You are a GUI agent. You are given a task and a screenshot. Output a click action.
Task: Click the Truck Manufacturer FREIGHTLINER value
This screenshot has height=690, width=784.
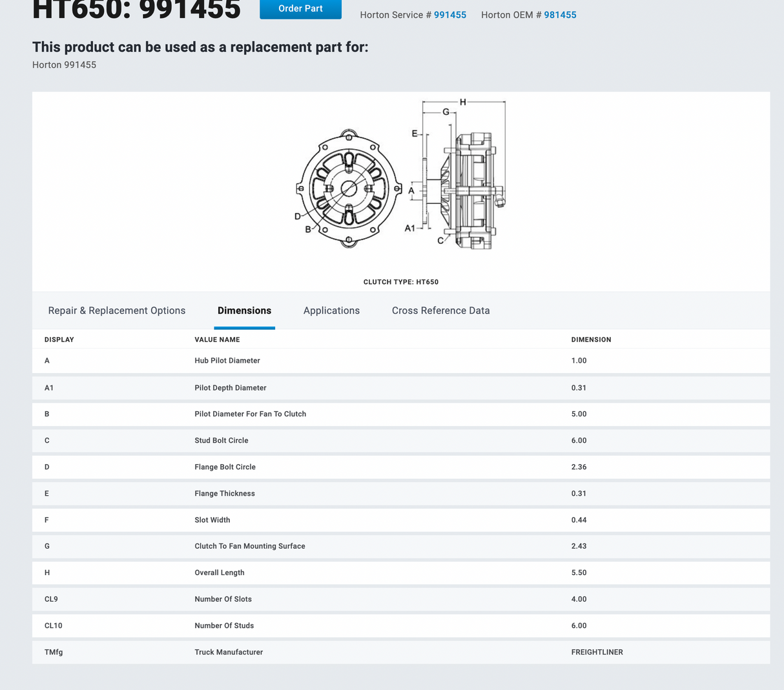click(597, 653)
